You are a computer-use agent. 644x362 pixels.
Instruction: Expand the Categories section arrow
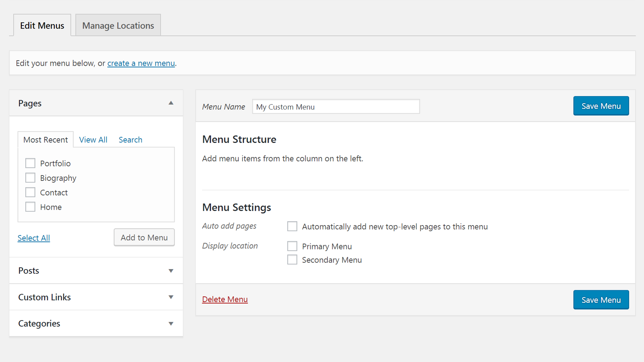coord(171,324)
